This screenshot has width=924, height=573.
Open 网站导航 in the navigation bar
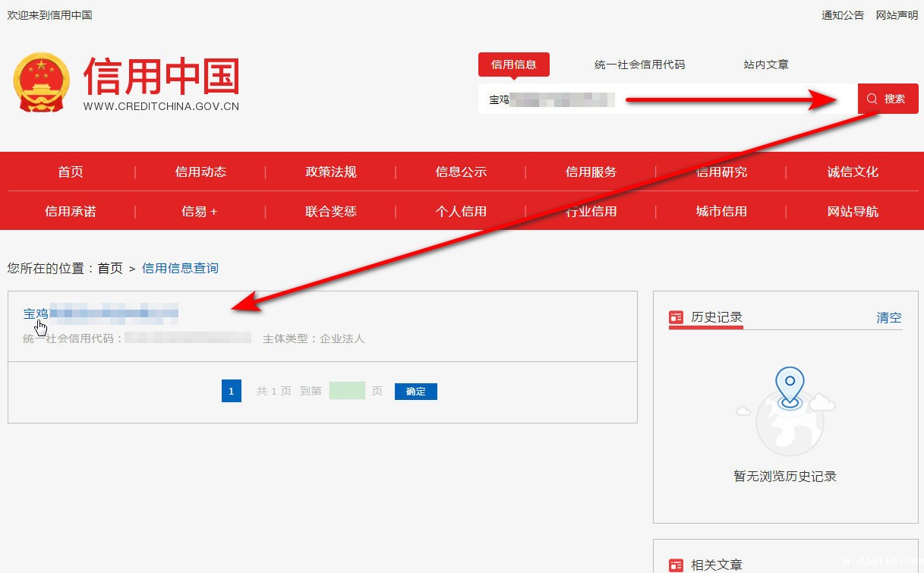point(853,211)
